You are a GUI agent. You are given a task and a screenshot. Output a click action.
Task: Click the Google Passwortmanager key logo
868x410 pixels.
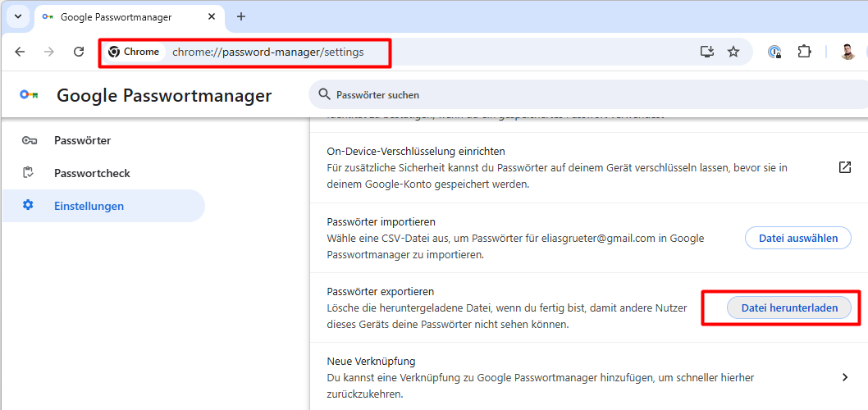29,95
